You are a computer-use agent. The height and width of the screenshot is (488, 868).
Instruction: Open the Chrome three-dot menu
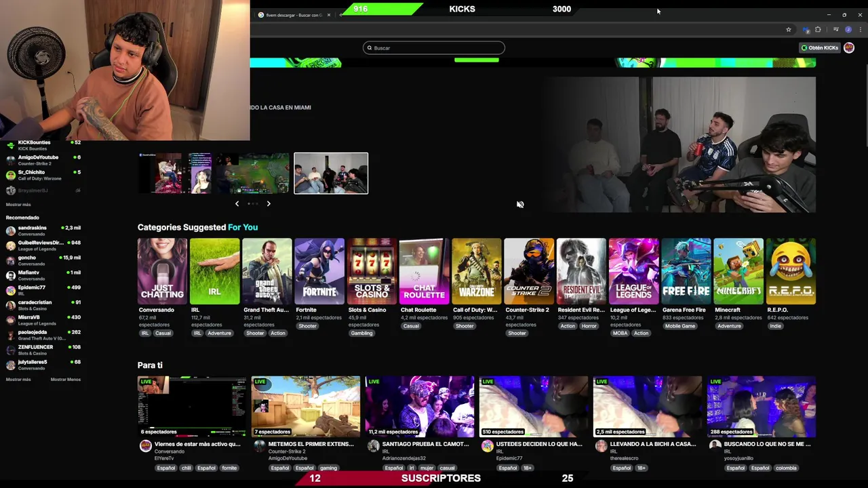861,30
